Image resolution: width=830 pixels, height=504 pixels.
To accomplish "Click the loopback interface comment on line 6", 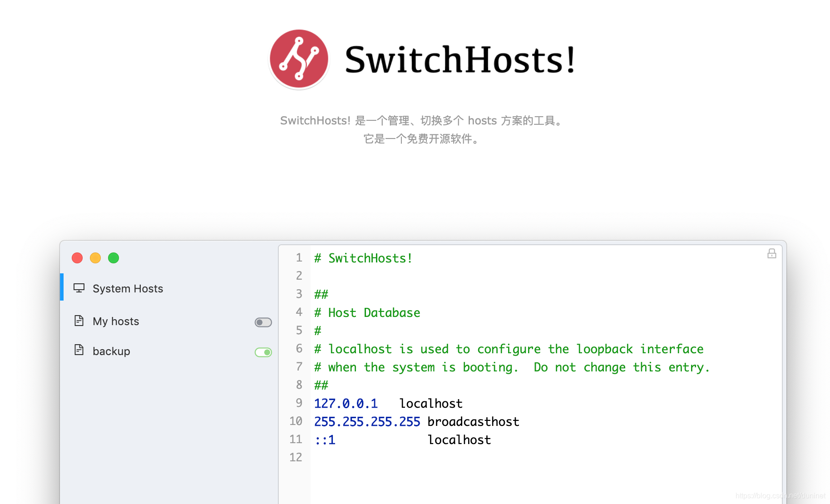I will (x=509, y=349).
